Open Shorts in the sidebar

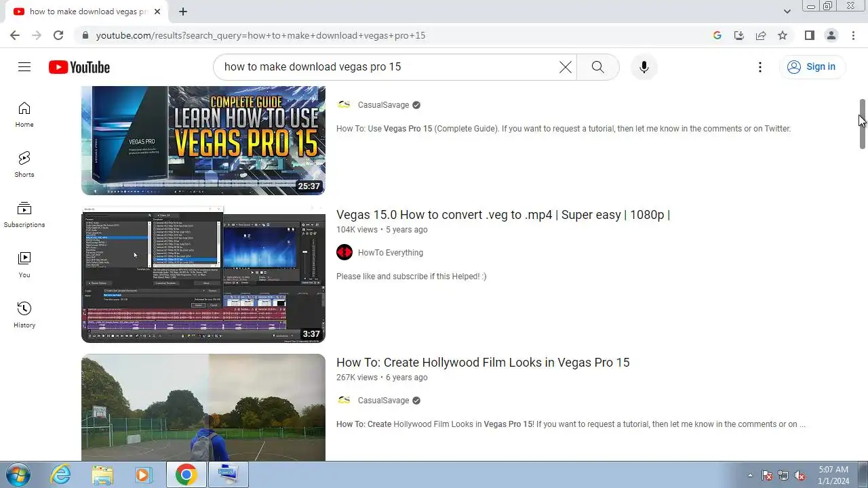pos(24,165)
